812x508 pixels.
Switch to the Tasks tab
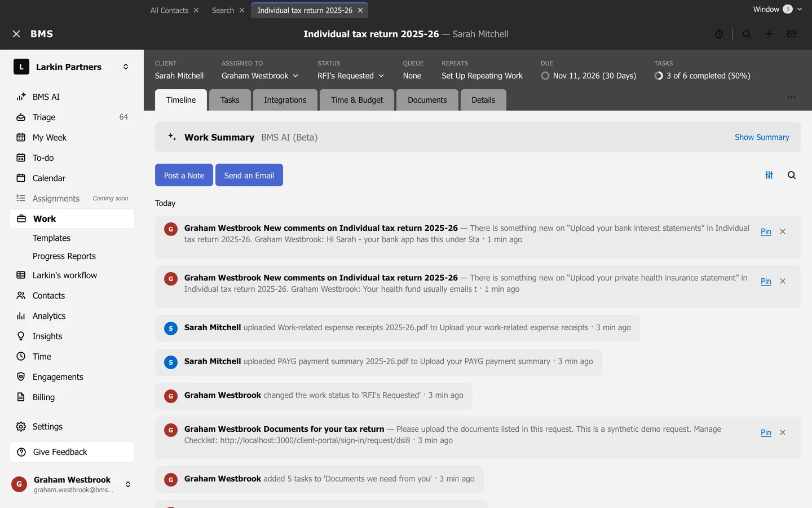coord(230,100)
